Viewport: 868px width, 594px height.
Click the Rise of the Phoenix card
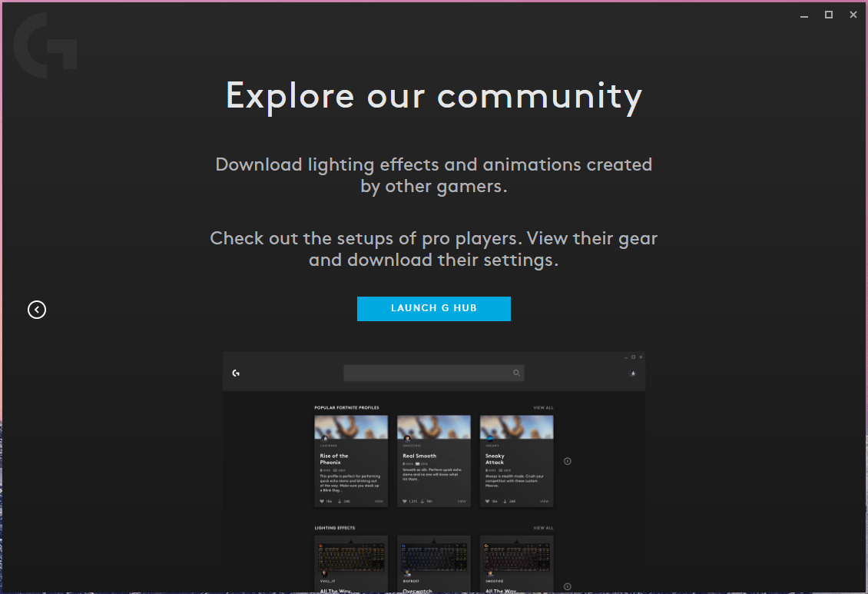pos(351,461)
